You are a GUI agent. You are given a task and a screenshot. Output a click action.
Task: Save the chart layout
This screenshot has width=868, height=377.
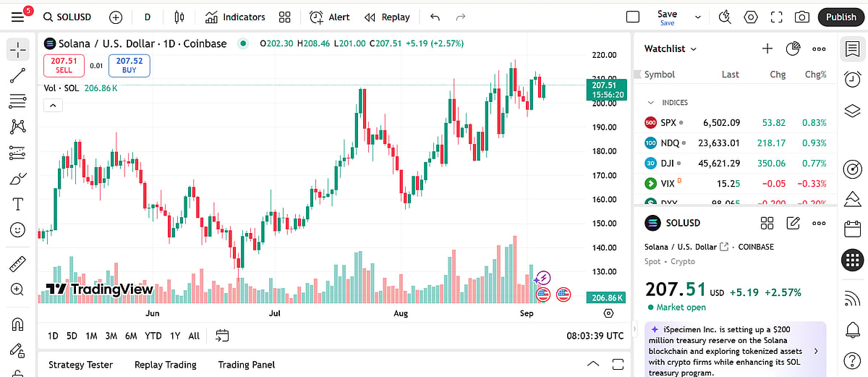[x=667, y=17]
